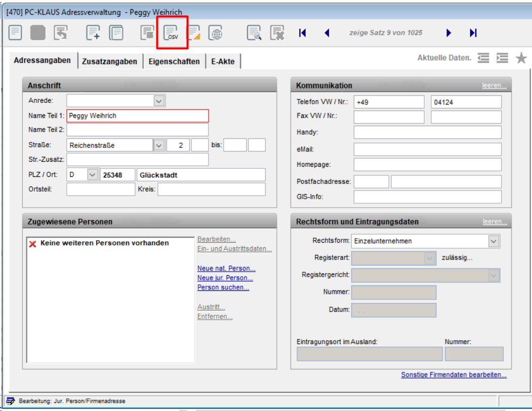Go to the previous record
The height and width of the screenshot is (411, 532).
(x=327, y=33)
